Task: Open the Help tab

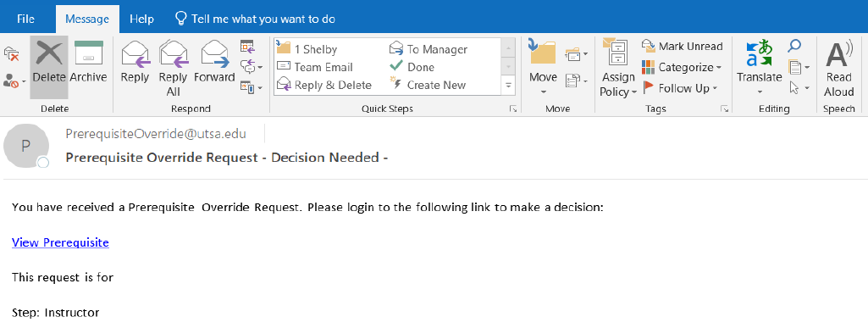Action: click(x=141, y=19)
